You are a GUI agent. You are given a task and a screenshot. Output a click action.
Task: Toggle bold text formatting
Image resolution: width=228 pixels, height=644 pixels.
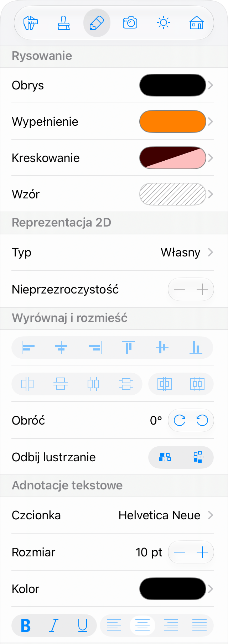click(26, 625)
